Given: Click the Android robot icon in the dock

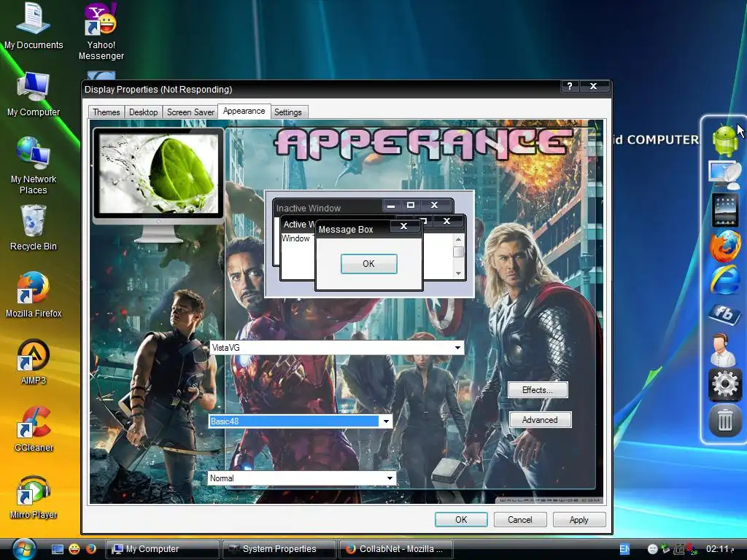Looking at the screenshot, I should (x=724, y=140).
